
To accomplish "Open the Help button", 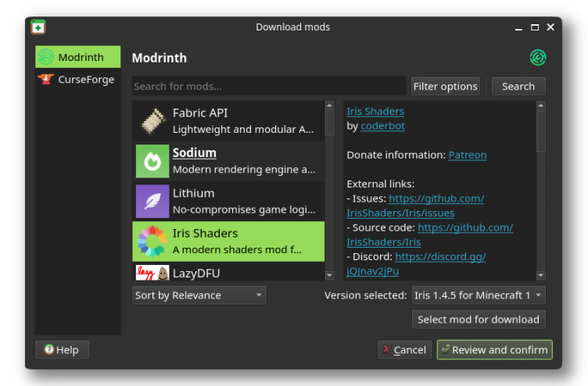I will point(63,349).
